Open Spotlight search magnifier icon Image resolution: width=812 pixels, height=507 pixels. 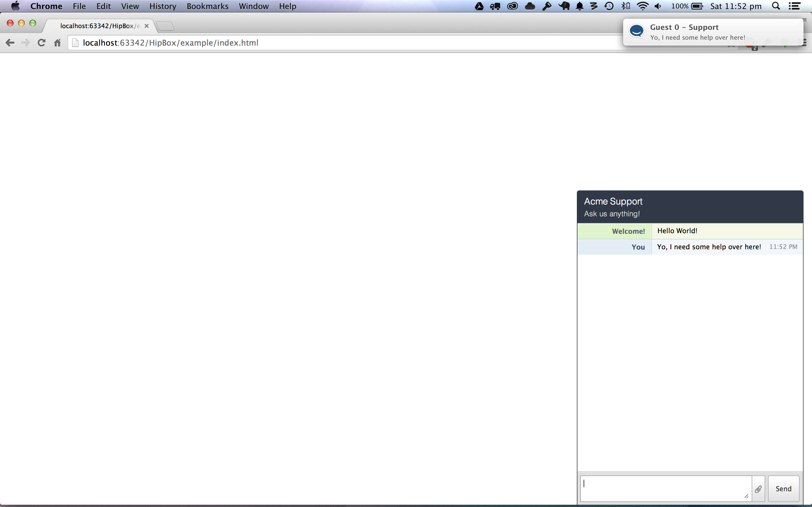point(776,6)
